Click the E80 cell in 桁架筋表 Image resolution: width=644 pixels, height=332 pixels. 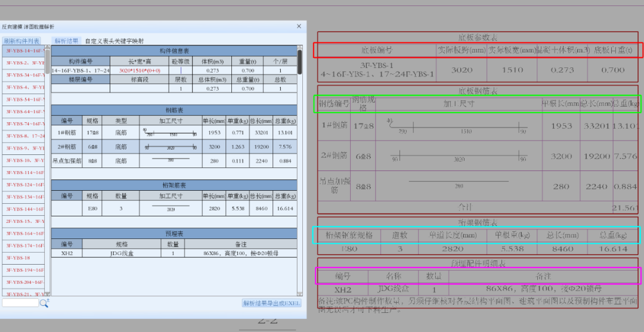click(x=92, y=209)
